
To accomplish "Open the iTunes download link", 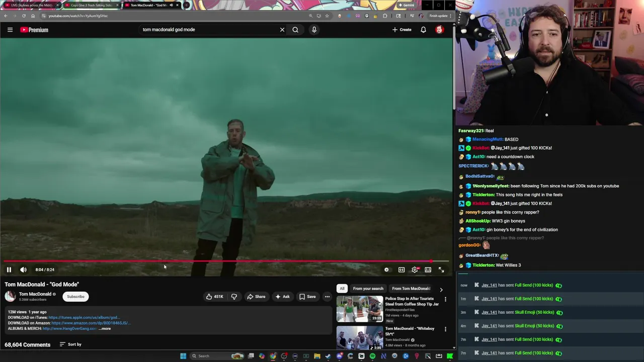I will (x=84, y=318).
